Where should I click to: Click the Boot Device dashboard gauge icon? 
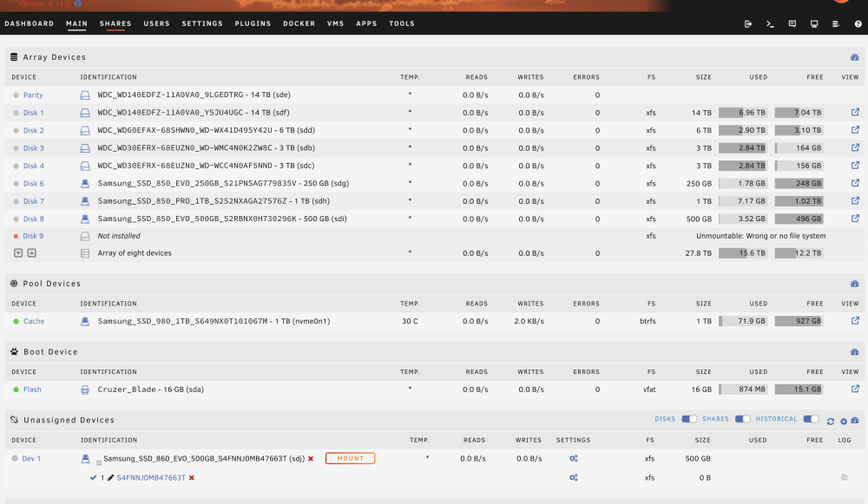click(855, 352)
